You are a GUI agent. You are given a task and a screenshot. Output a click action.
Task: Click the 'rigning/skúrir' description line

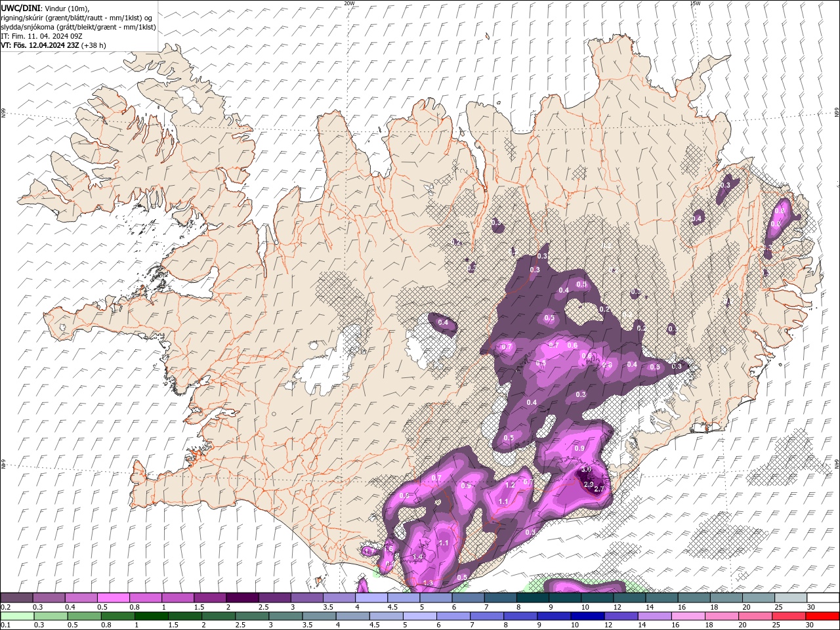[x=77, y=18]
